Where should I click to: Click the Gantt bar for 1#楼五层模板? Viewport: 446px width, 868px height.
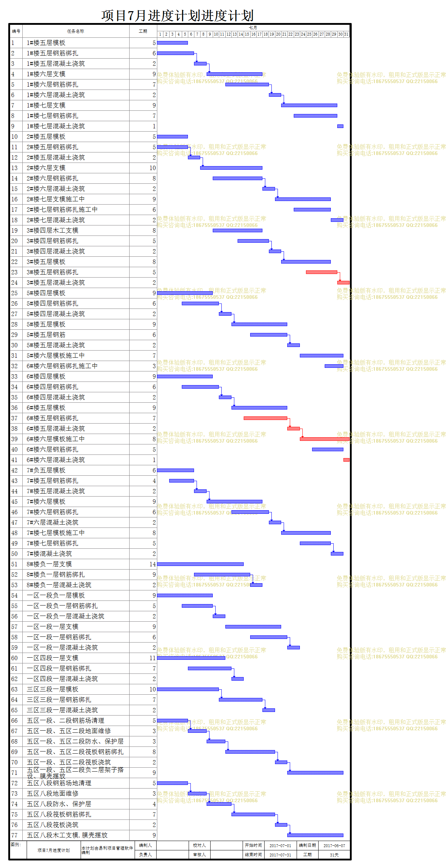[172, 43]
